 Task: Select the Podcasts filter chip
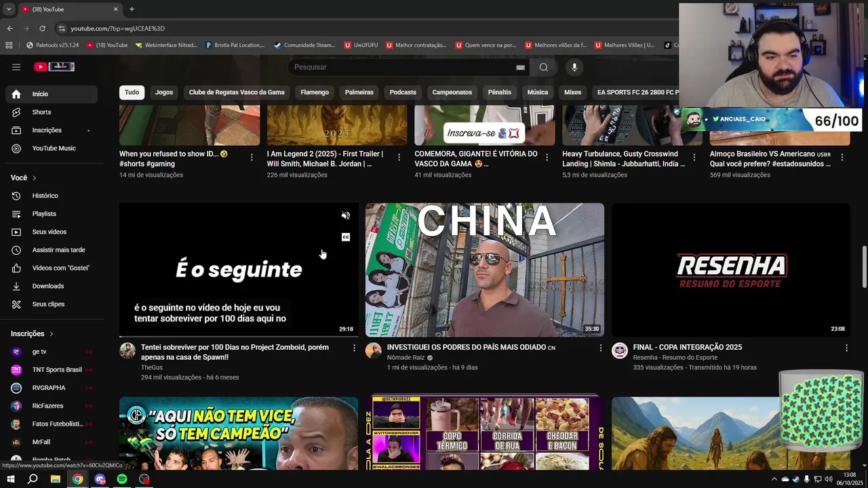(x=403, y=92)
